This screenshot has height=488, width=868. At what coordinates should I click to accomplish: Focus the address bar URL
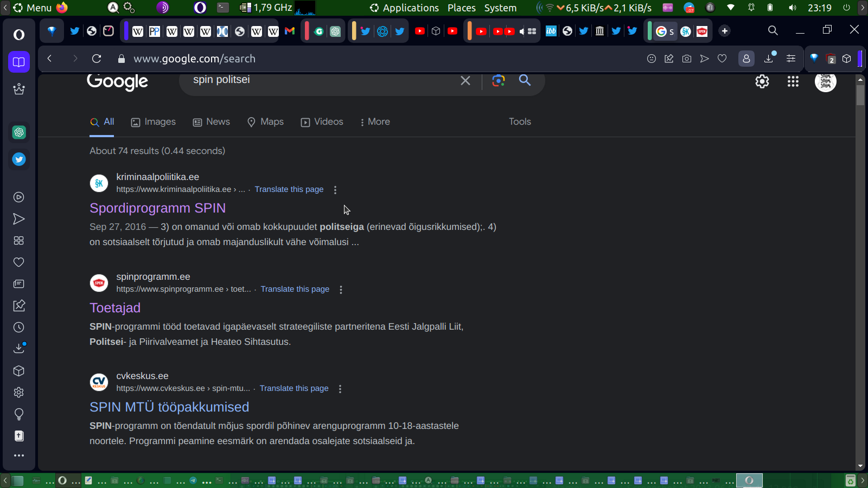(x=195, y=59)
